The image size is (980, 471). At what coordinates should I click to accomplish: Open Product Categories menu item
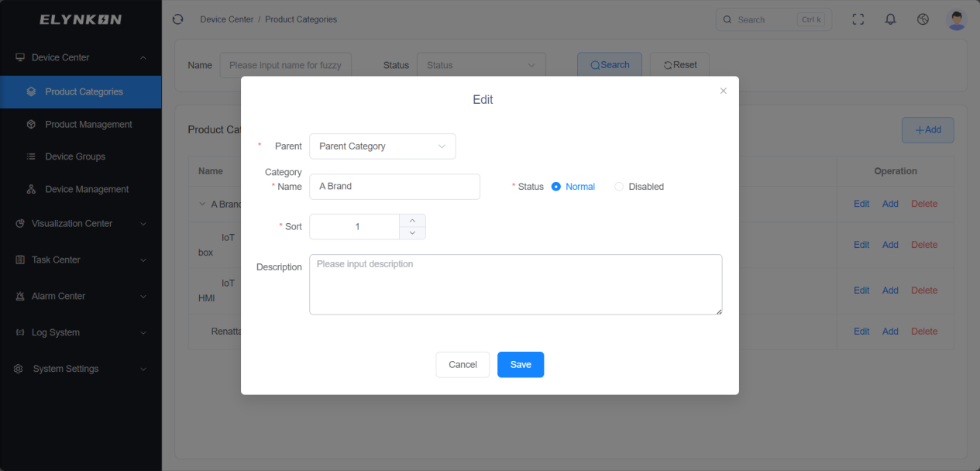click(81, 91)
